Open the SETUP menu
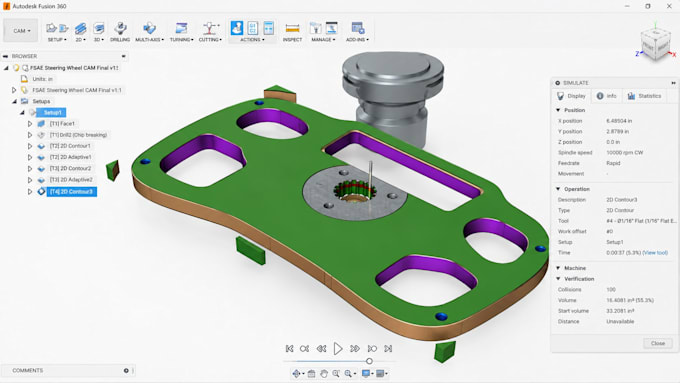680x383 pixels. [57, 39]
